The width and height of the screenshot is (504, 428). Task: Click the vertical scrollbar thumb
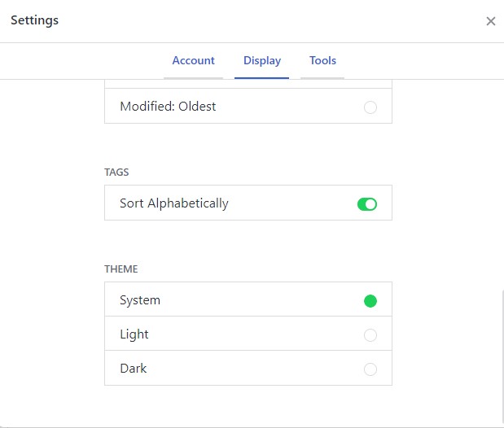point(502,358)
